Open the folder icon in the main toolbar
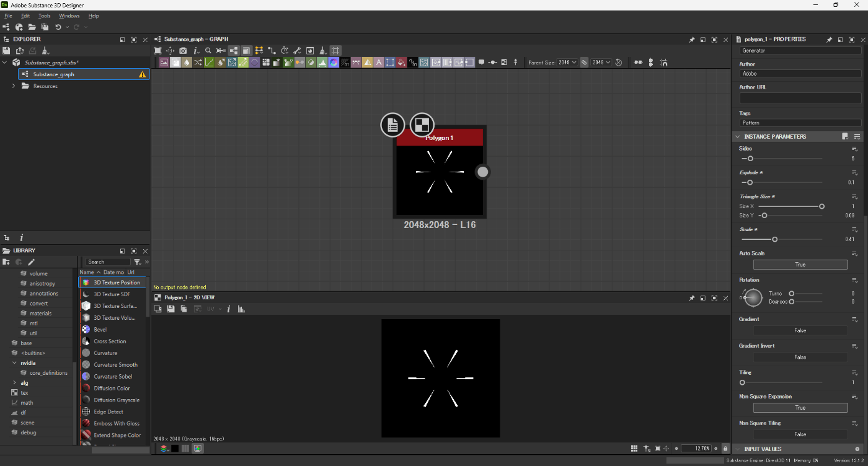Screen dimensions: 868x466 pyautogui.click(x=32, y=27)
